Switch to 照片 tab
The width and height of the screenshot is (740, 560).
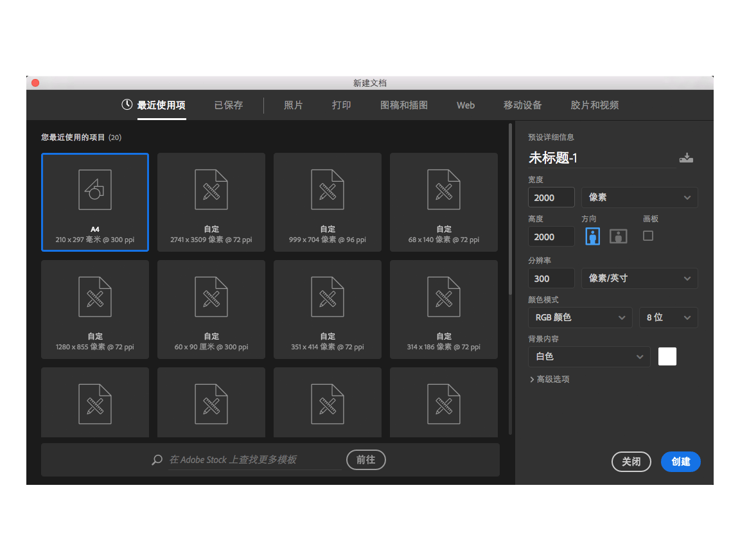[293, 105]
